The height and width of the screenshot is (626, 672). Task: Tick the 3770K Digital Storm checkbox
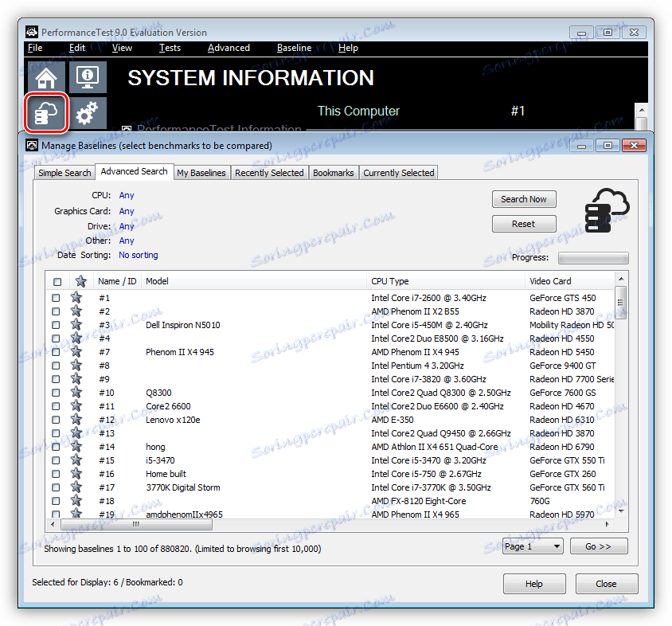[x=56, y=487]
